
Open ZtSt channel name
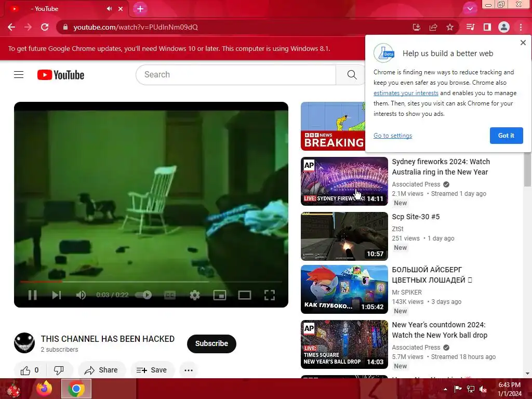pyautogui.click(x=397, y=229)
